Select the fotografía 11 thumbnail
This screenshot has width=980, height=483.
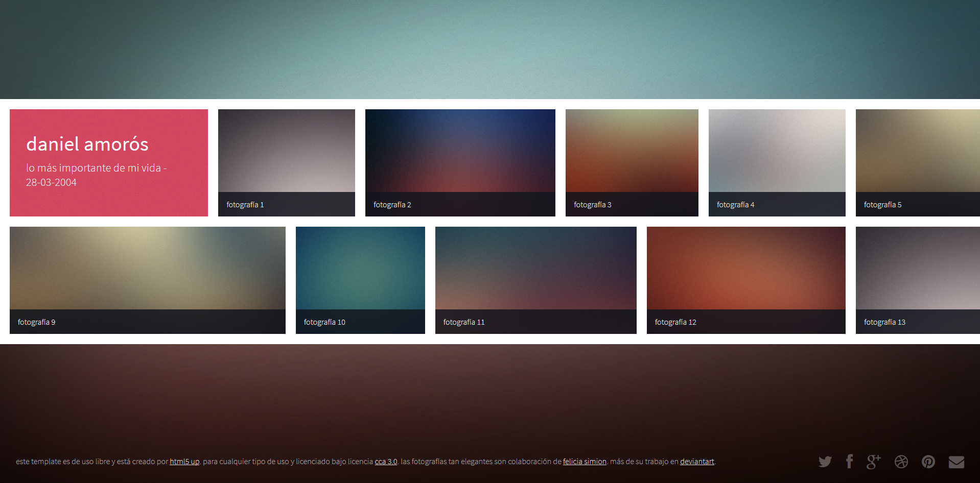tap(535, 280)
